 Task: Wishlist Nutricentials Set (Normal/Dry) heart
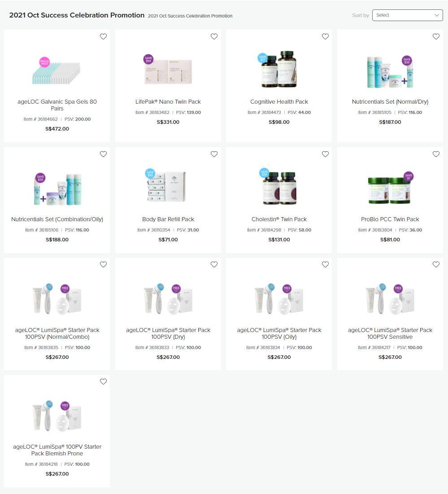436,36
